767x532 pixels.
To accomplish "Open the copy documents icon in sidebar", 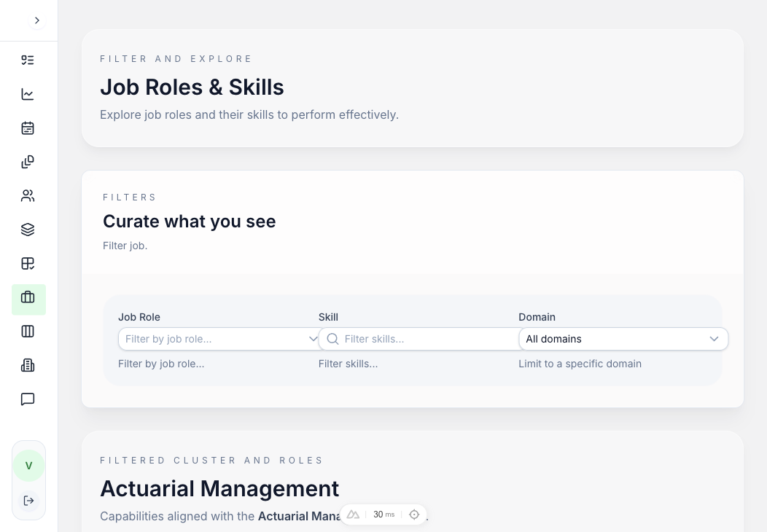I will 28,162.
